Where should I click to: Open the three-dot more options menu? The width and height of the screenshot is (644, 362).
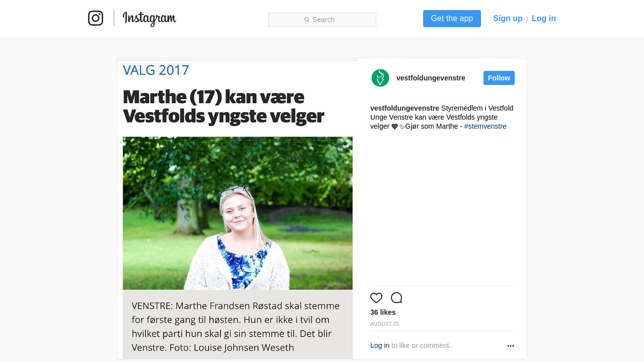[511, 346]
